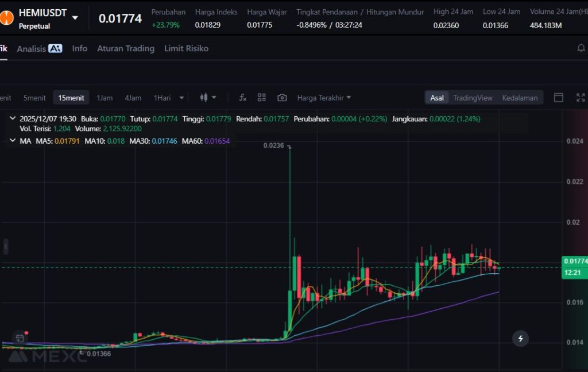Expand the Harga Terakhir price dropdown
588x372 pixels.
(324, 98)
